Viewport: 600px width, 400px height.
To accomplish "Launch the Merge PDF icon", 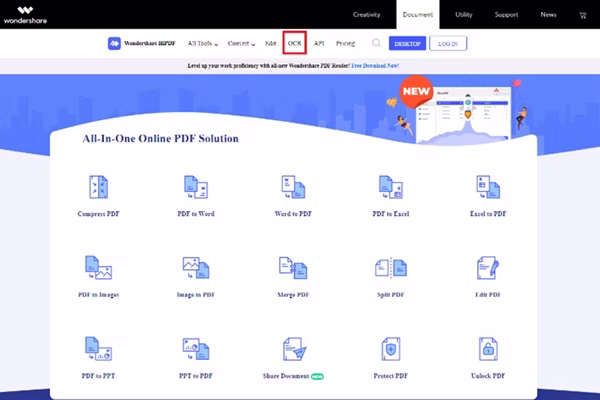I will coord(293,268).
